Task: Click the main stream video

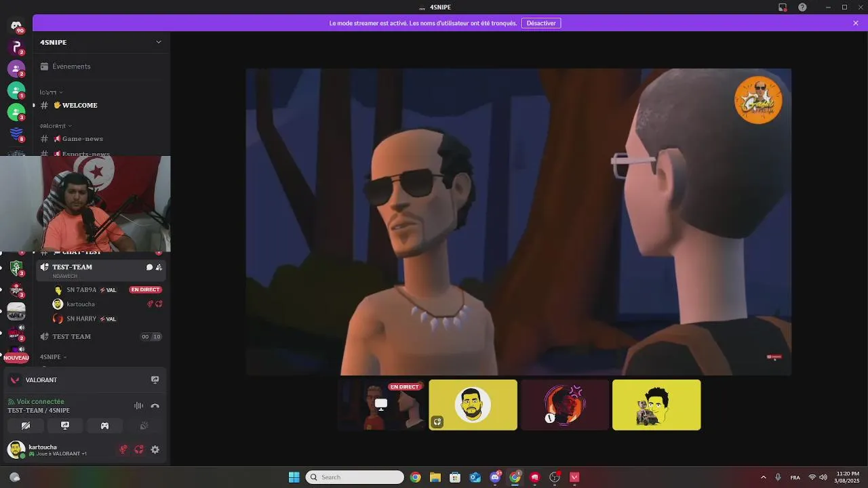Action: tap(519, 222)
